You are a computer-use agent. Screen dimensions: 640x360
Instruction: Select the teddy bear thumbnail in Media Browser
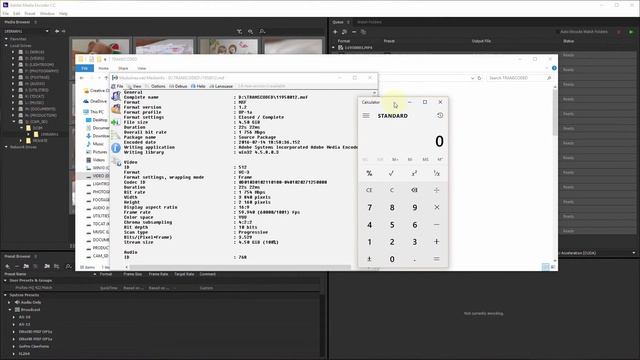point(101,47)
